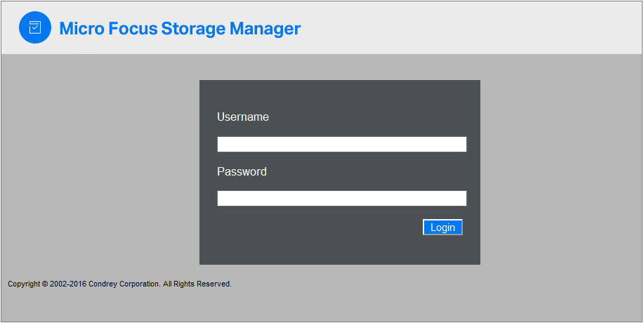
Task: Click the "2002-2016" year range in the footer
Action: click(x=69, y=284)
